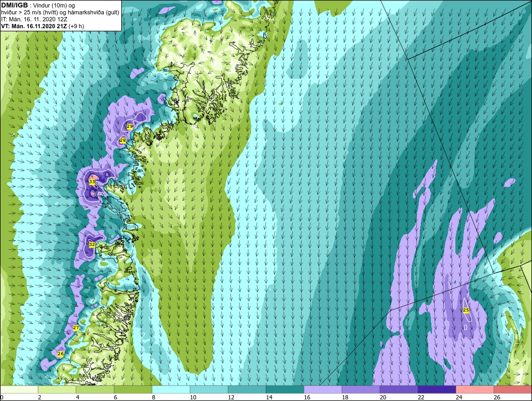Click the 18–20 m/s purple legend swatch

pyautogui.click(x=361, y=389)
